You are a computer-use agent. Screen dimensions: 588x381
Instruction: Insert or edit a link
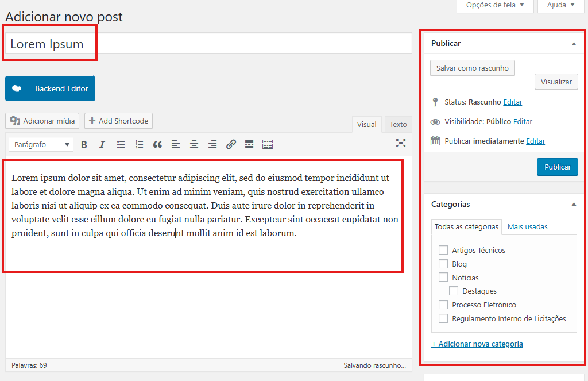click(x=231, y=144)
